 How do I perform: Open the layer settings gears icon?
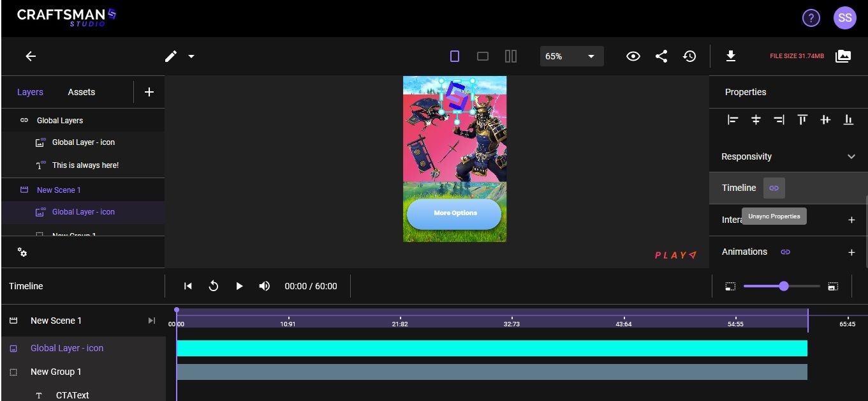22,252
